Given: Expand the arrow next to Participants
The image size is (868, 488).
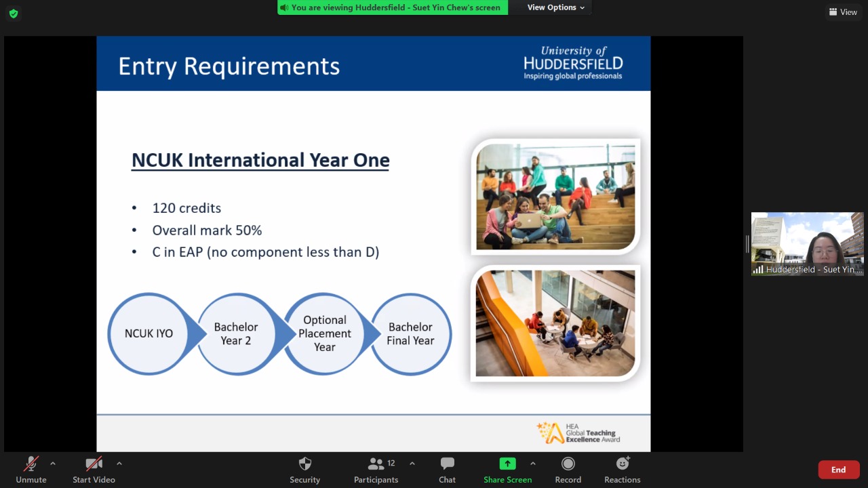Looking at the screenshot, I should point(412,464).
